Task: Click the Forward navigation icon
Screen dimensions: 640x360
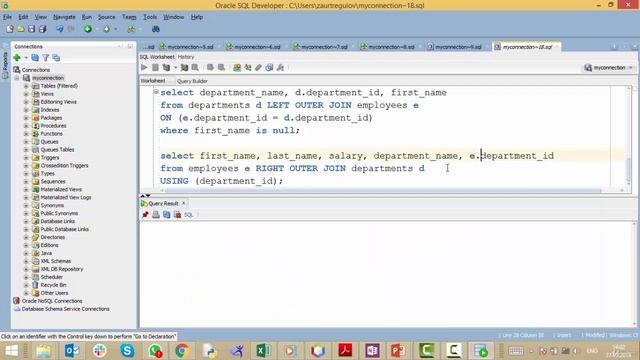Action: pos(107,29)
